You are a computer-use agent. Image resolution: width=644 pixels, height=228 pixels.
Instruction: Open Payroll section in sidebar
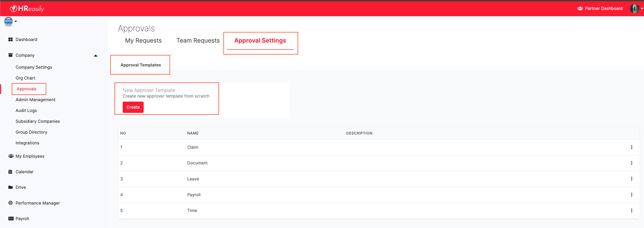pyautogui.click(x=22, y=219)
